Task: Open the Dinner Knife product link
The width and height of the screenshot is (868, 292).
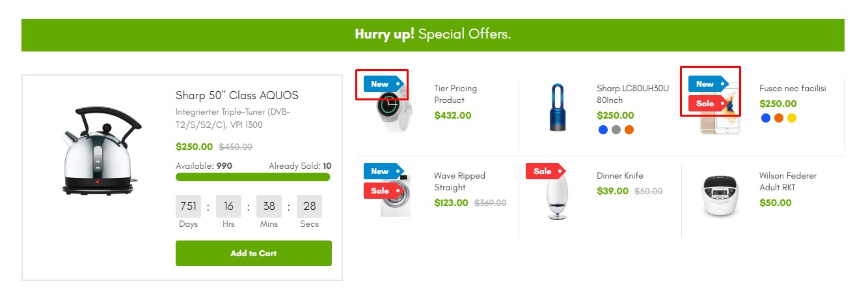Action: [x=619, y=176]
